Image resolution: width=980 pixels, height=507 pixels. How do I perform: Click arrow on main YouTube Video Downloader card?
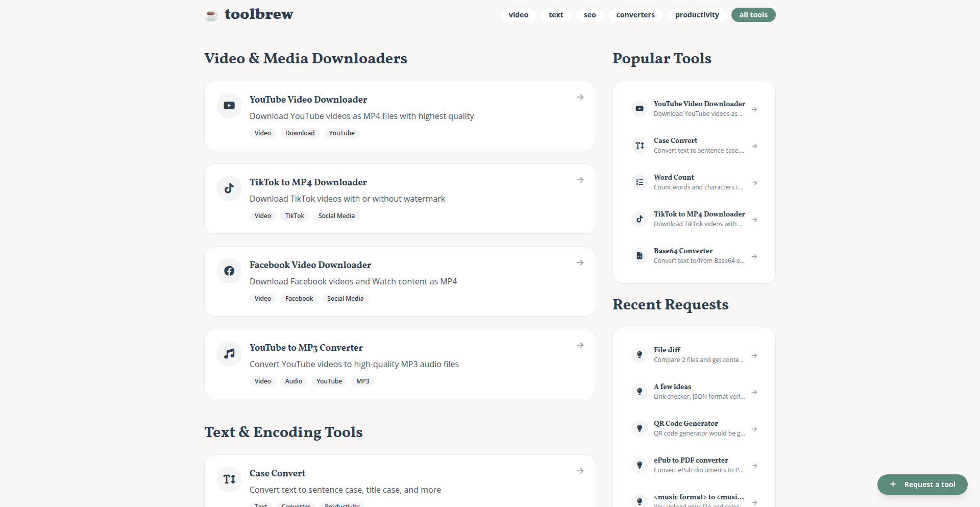click(580, 97)
